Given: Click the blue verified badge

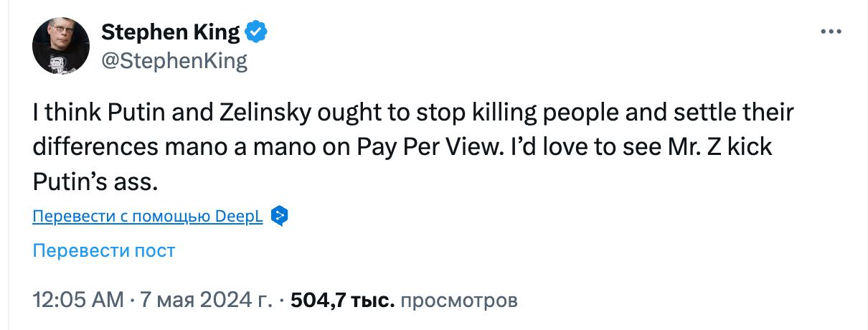Looking at the screenshot, I should tap(257, 32).
